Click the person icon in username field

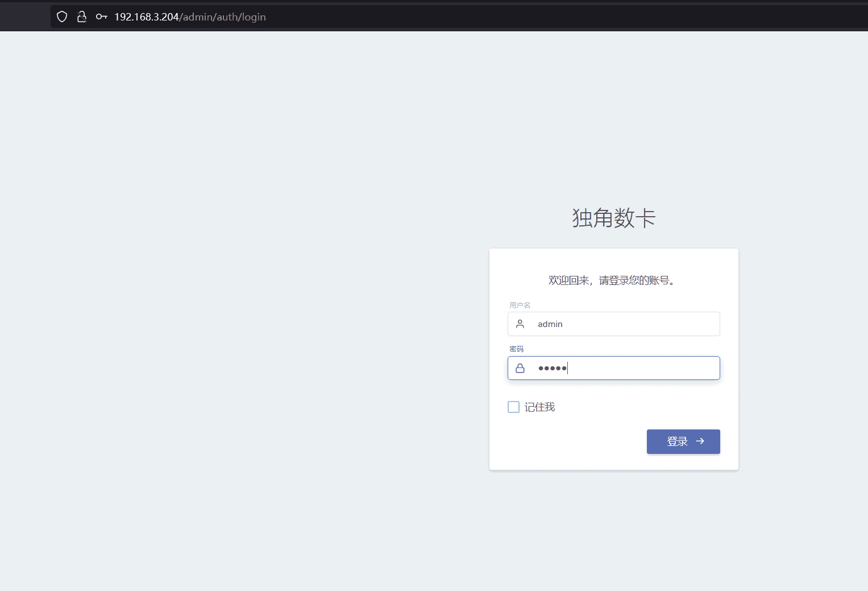(520, 324)
